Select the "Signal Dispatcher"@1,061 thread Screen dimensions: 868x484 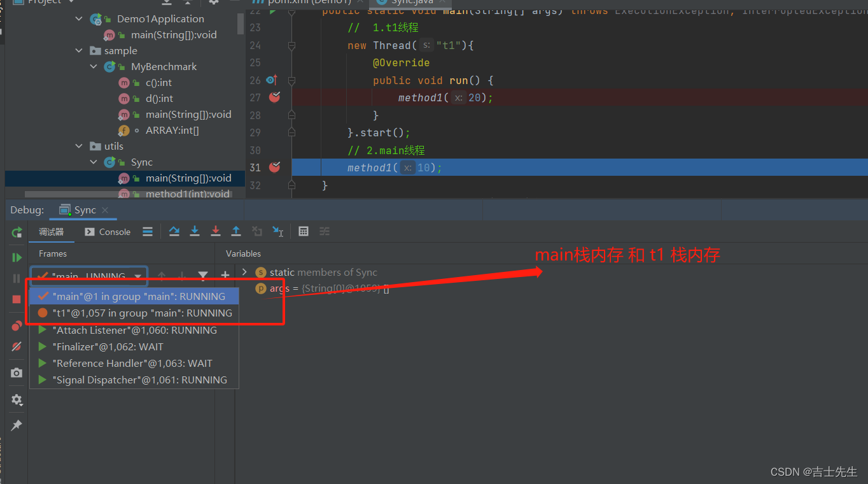coord(134,380)
